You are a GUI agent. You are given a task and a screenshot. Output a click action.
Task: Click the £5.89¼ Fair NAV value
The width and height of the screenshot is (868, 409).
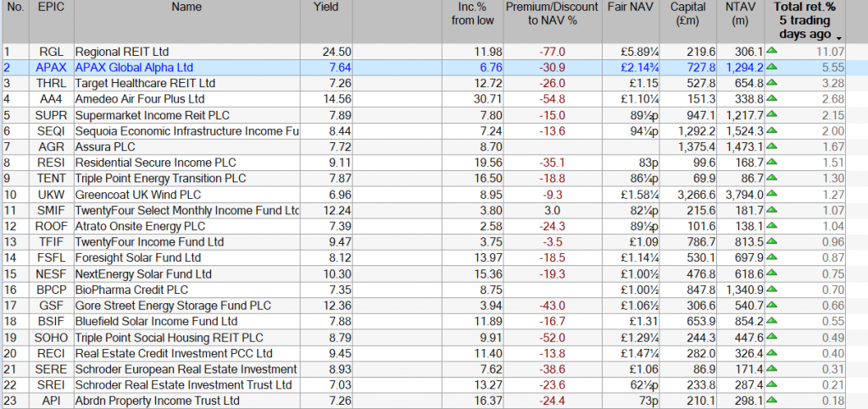pyautogui.click(x=639, y=52)
